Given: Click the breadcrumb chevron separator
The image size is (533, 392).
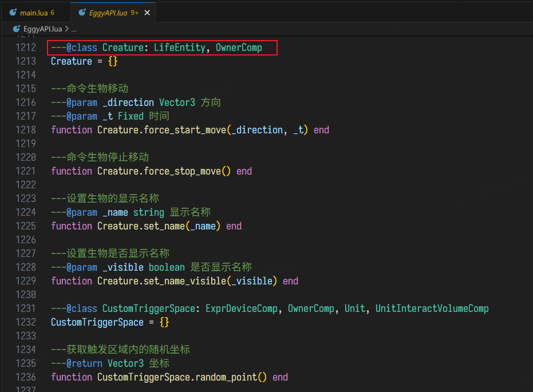Looking at the screenshot, I should (x=67, y=28).
